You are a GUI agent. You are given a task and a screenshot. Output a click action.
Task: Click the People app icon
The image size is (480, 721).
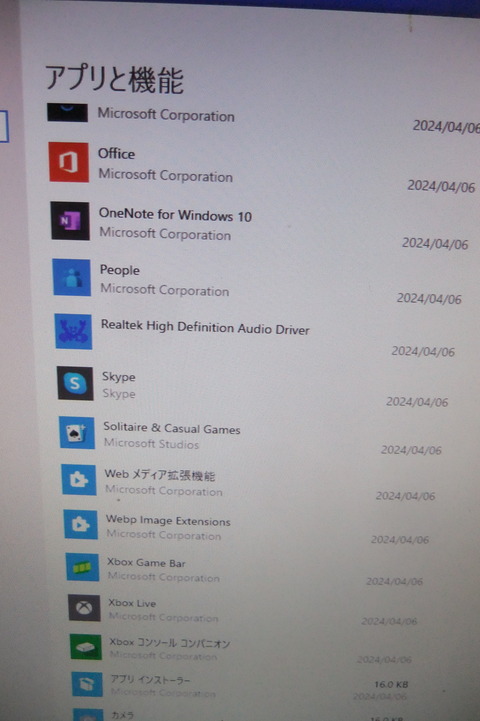[x=71, y=277]
